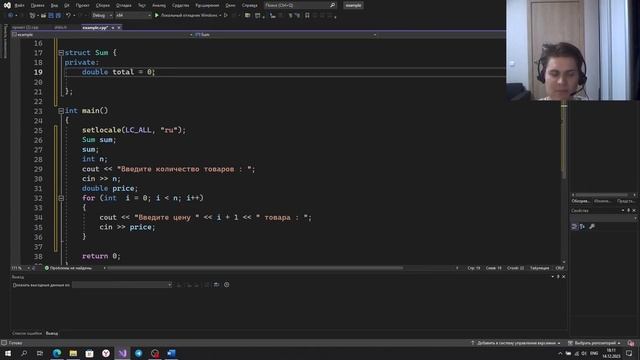Click the clock icon in Output panel toolbar
The width and height of the screenshot is (640, 360).
click(227, 284)
